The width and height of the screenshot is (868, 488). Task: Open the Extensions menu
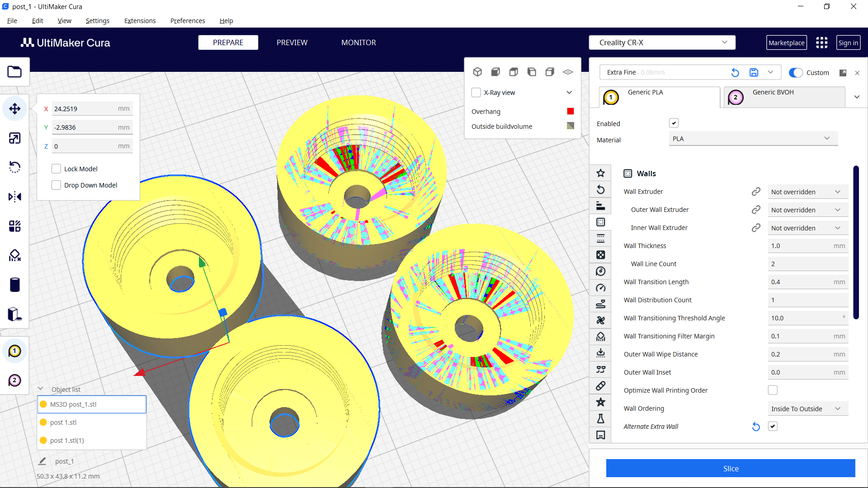click(x=140, y=21)
